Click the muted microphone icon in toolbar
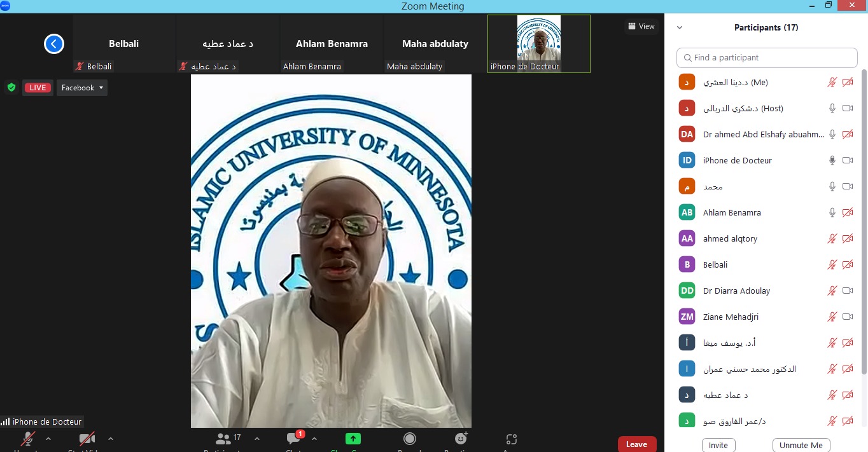The height and width of the screenshot is (452, 868). click(28, 439)
